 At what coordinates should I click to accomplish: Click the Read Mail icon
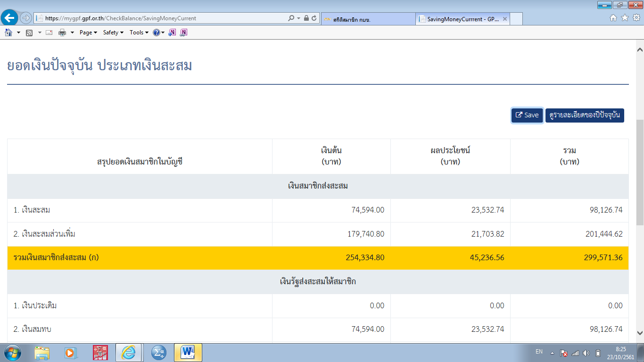pos(49,33)
